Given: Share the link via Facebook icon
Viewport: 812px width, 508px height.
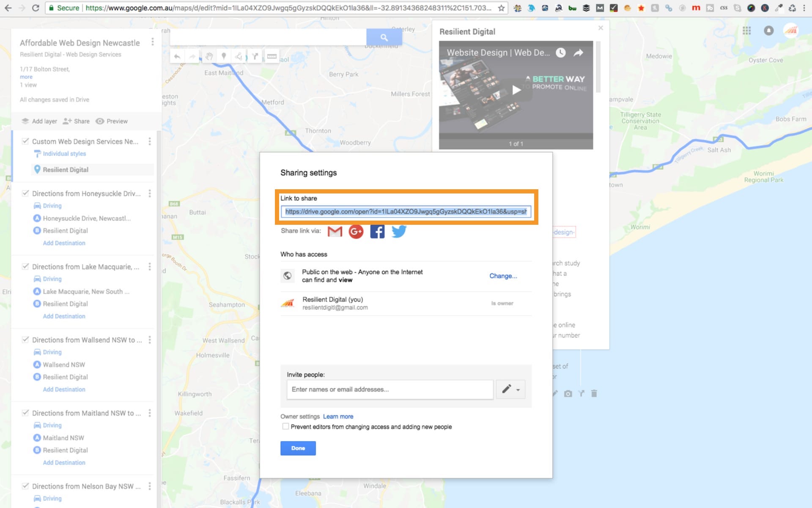Looking at the screenshot, I should point(377,232).
